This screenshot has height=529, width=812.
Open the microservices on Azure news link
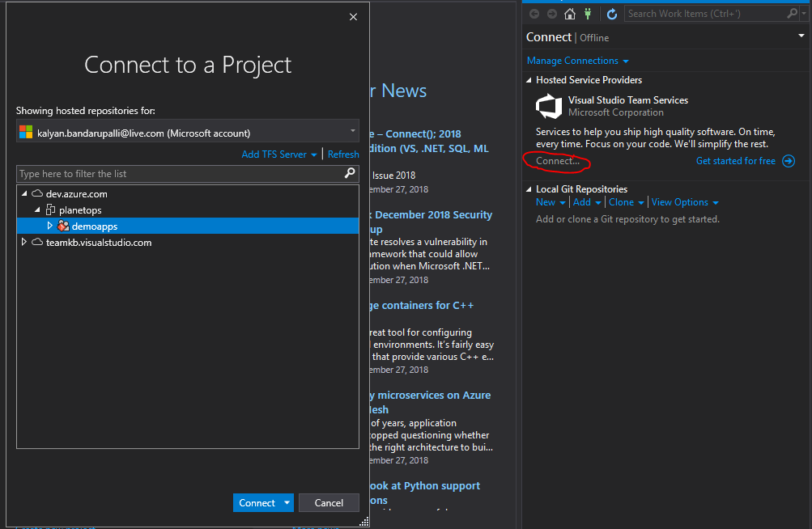click(x=431, y=402)
